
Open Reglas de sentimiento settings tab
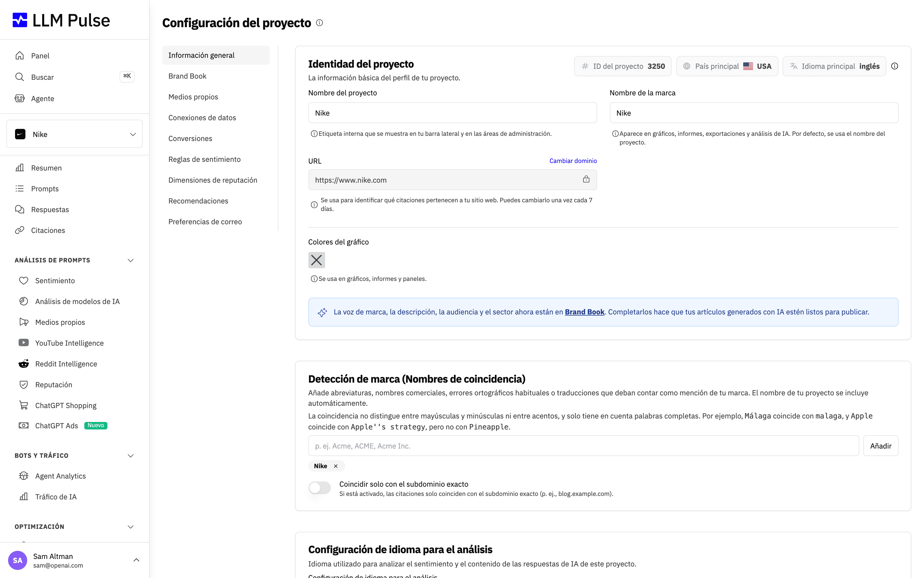[216, 159]
